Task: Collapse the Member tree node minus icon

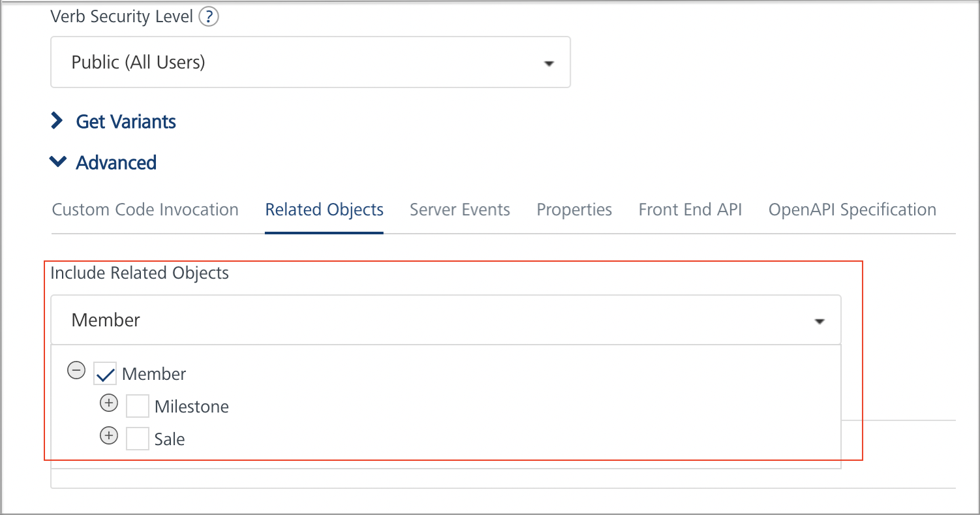Action: [x=76, y=371]
